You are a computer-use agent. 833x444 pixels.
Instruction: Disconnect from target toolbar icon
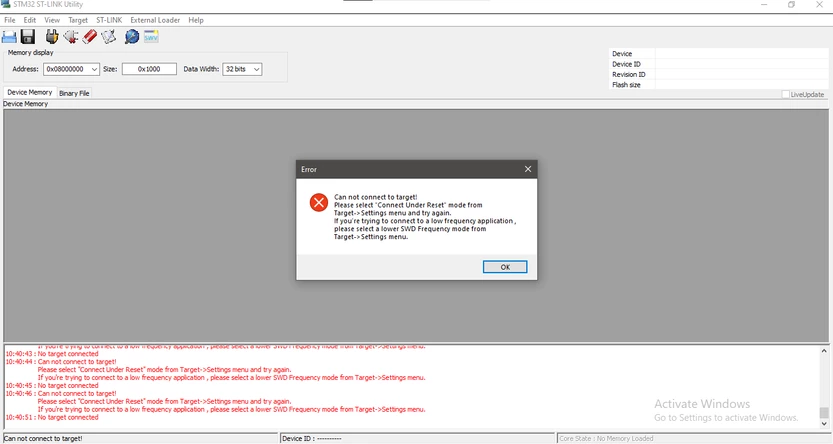coord(71,37)
